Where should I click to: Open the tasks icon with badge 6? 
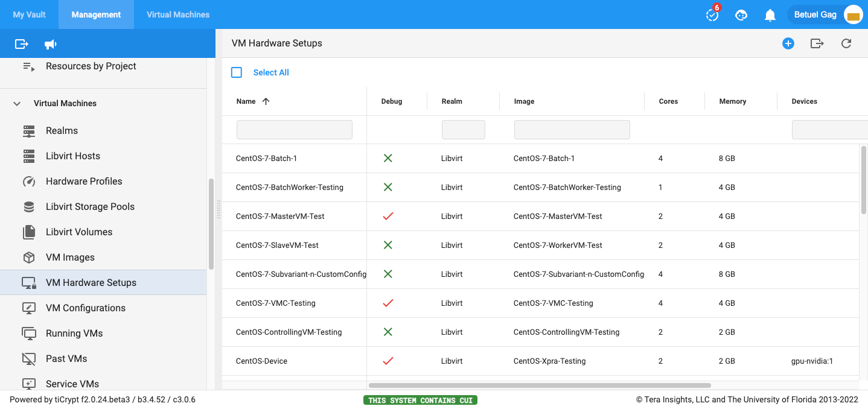pos(712,15)
